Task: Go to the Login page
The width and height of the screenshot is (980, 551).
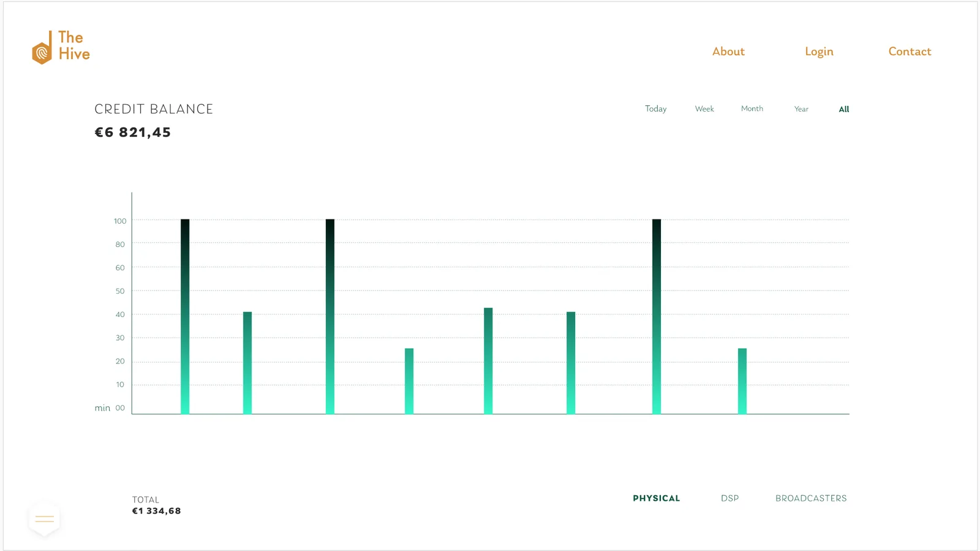Action: tap(819, 52)
